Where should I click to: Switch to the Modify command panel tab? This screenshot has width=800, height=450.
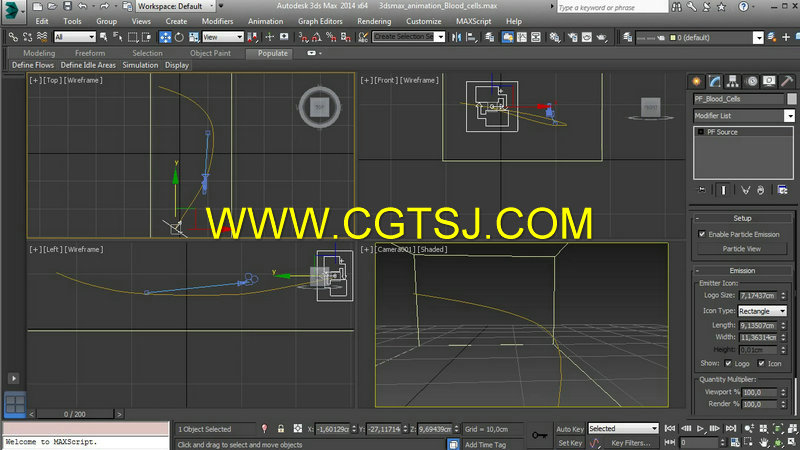click(715, 82)
